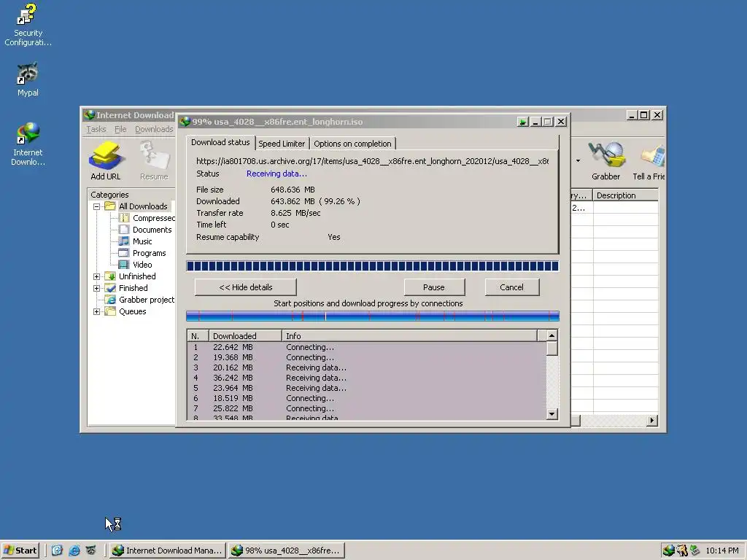The width and height of the screenshot is (747, 560).
Task: Switch to the Download status tab
Action: tap(220, 142)
